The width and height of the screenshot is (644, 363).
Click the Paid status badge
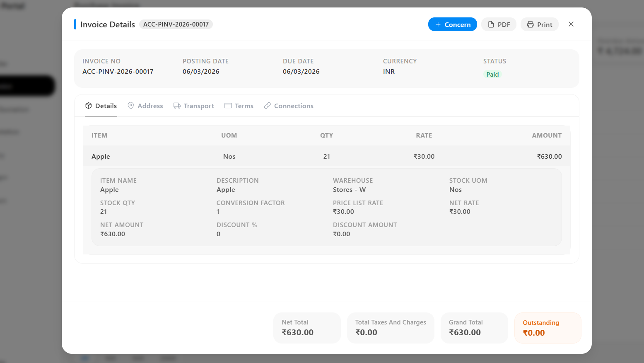point(492,74)
